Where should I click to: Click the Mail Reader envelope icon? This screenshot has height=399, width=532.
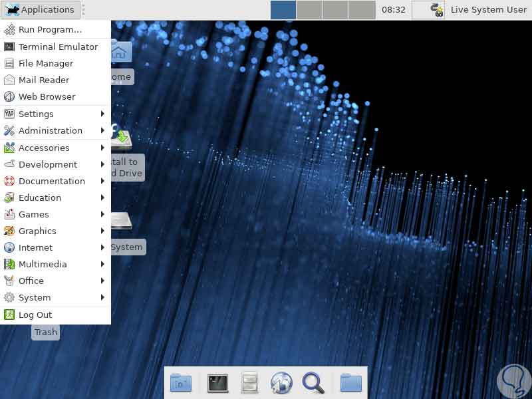9,80
